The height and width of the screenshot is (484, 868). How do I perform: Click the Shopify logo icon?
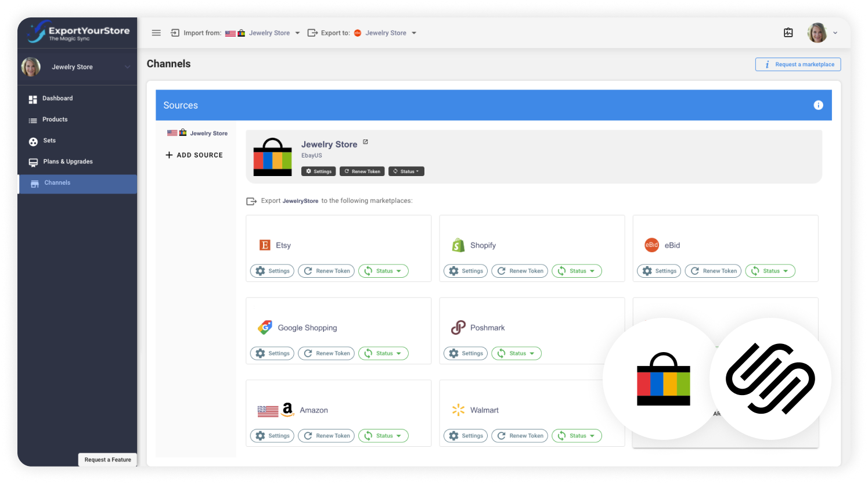pos(458,245)
